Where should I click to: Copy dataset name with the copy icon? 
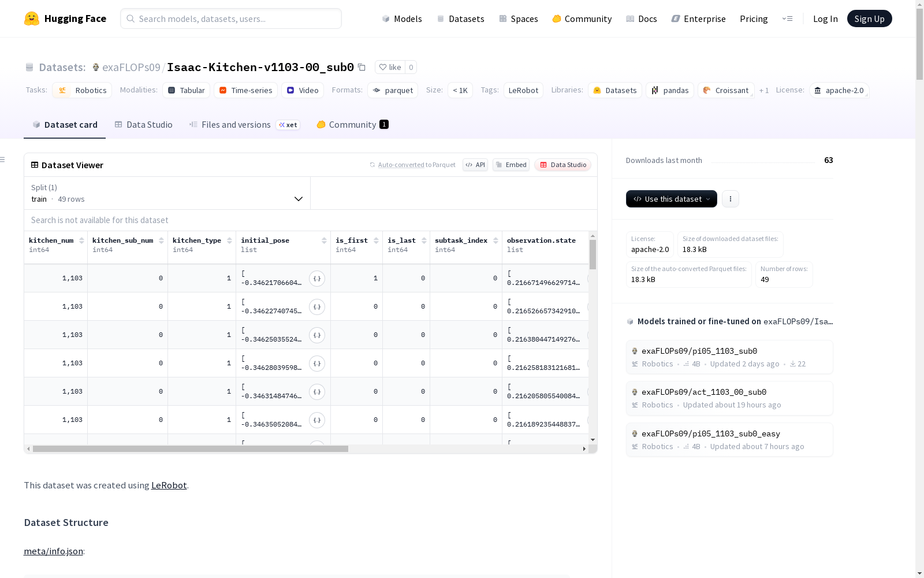(x=362, y=67)
